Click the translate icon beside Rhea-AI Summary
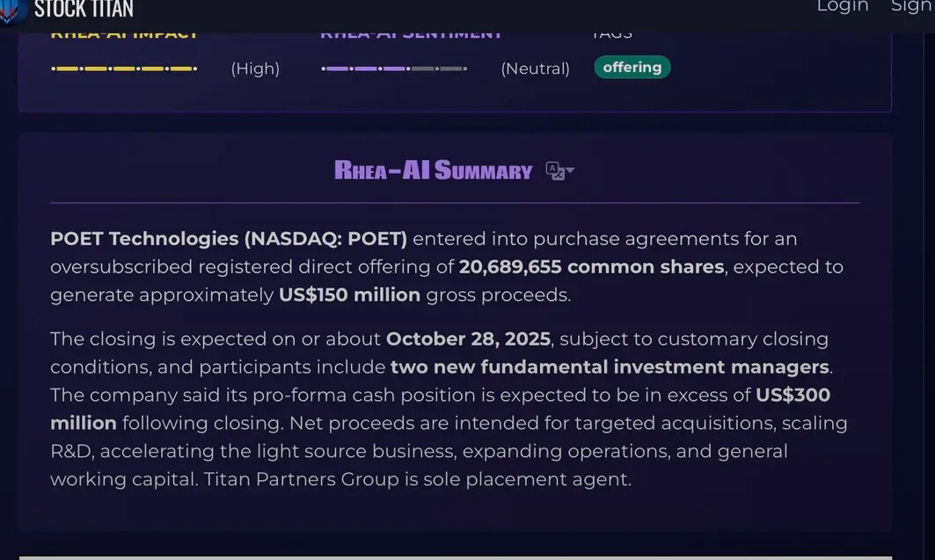This screenshot has height=560, width=935. (x=554, y=171)
